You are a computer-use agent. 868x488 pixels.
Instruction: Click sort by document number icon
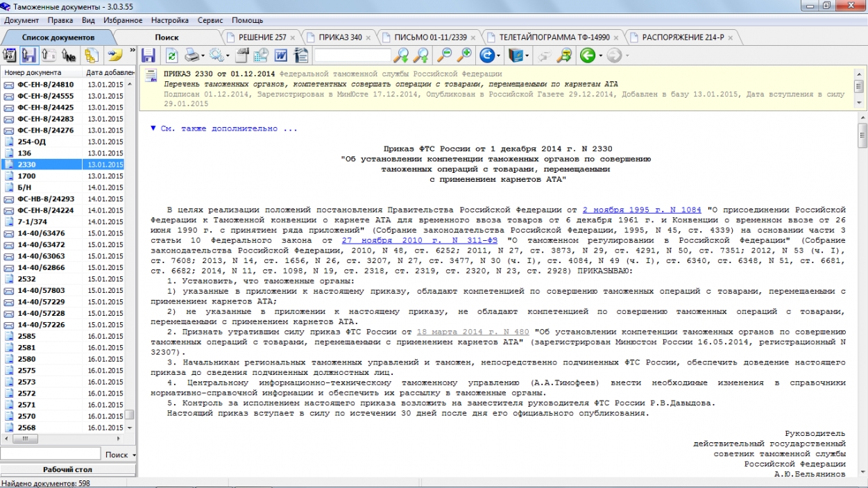coord(68,56)
